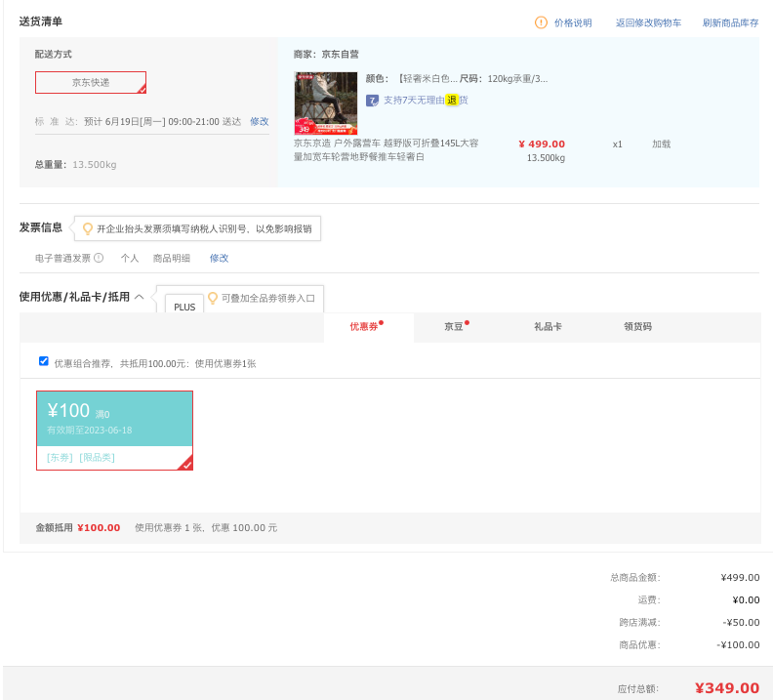
Task: Click the 商家: 京东自营 label
Action: pyautogui.click(x=326, y=55)
